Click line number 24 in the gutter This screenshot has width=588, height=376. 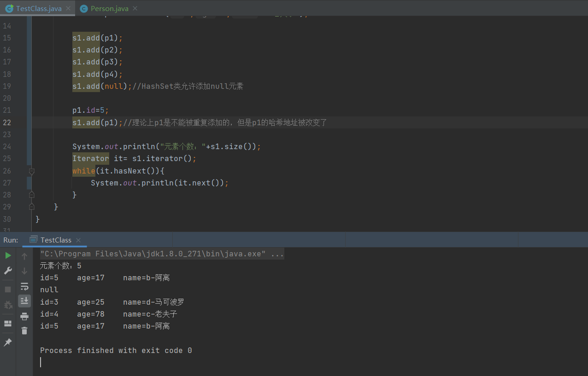click(7, 146)
